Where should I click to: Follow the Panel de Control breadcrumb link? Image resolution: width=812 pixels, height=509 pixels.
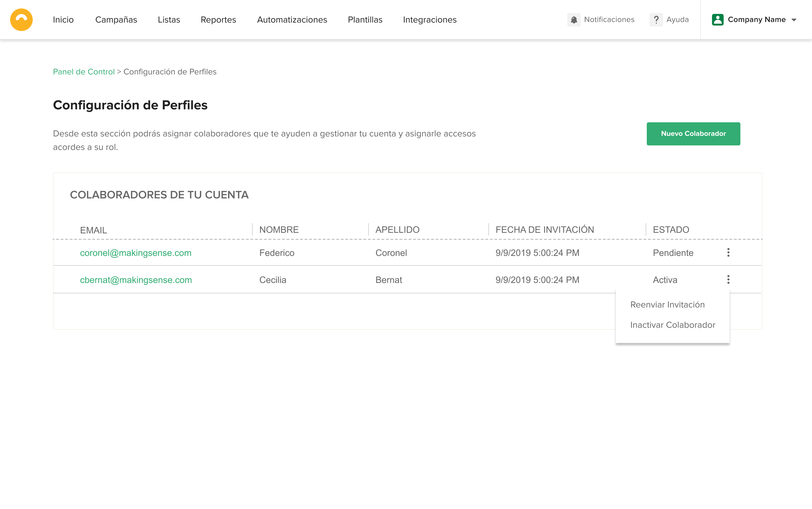pyautogui.click(x=84, y=72)
